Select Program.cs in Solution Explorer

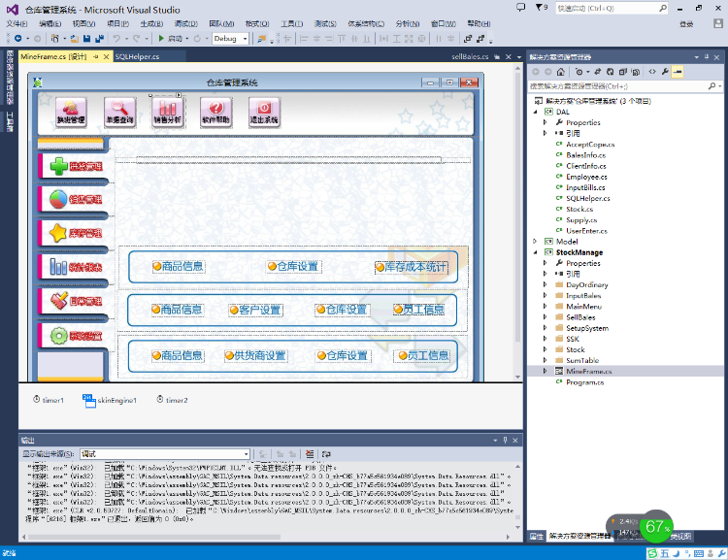coord(584,382)
